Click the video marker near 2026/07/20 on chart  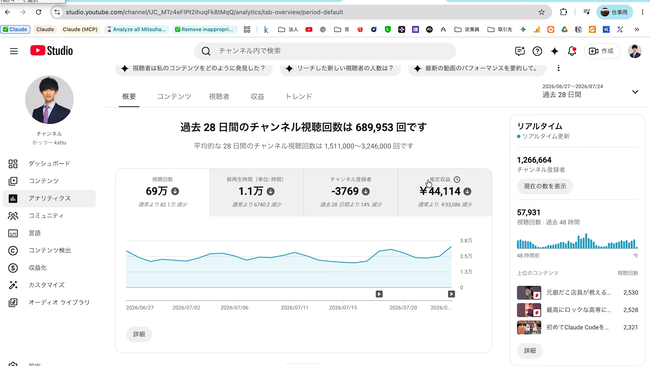coord(379,294)
